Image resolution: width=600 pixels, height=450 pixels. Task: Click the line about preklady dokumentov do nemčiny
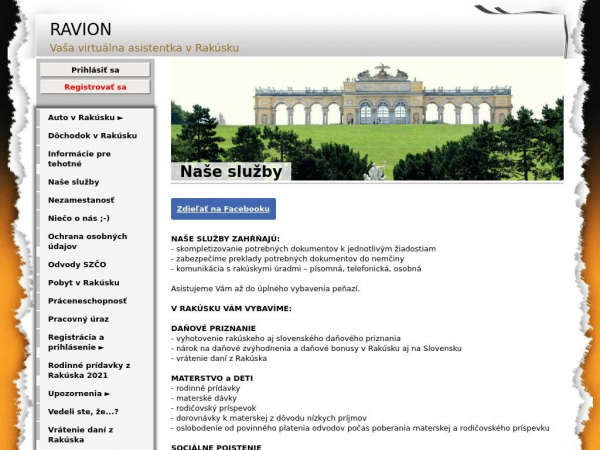[x=287, y=259]
